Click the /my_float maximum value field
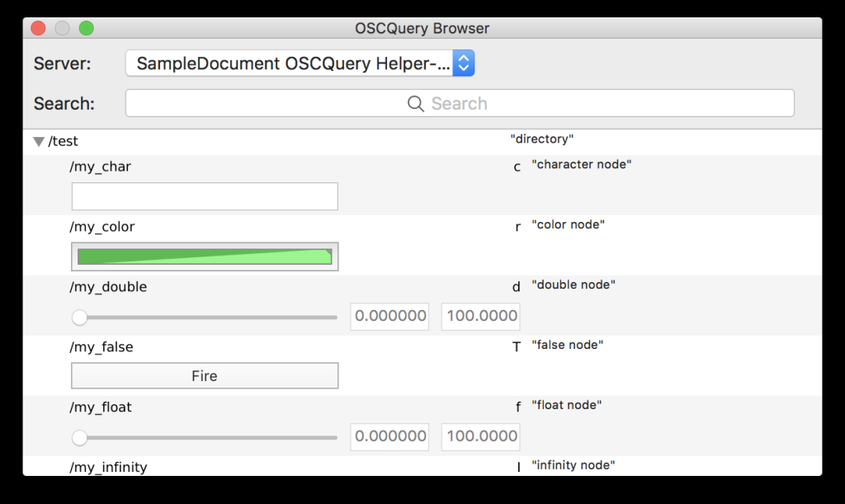 (x=480, y=436)
